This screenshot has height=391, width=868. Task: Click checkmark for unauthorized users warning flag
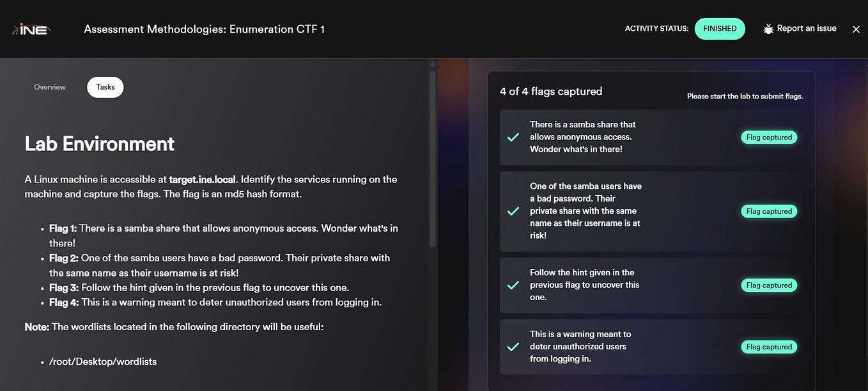click(x=513, y=347)
